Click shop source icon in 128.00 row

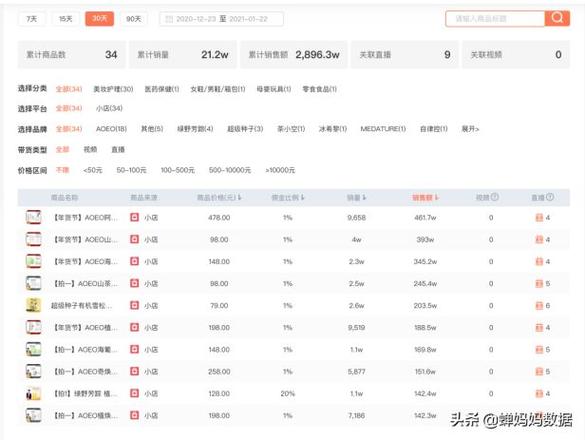[134, 393]
